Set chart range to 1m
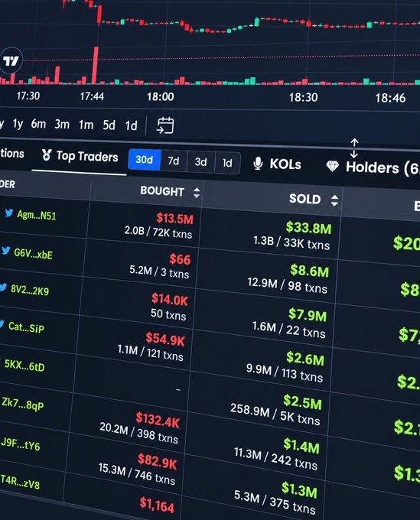The height and width of the screenshot is (520, 420). point(86,125)
